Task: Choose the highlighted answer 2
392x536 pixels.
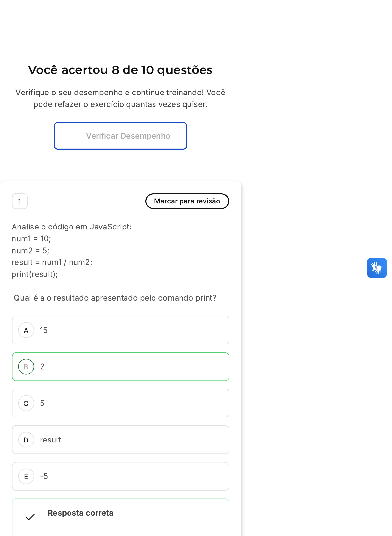Action: coord(121,367)
